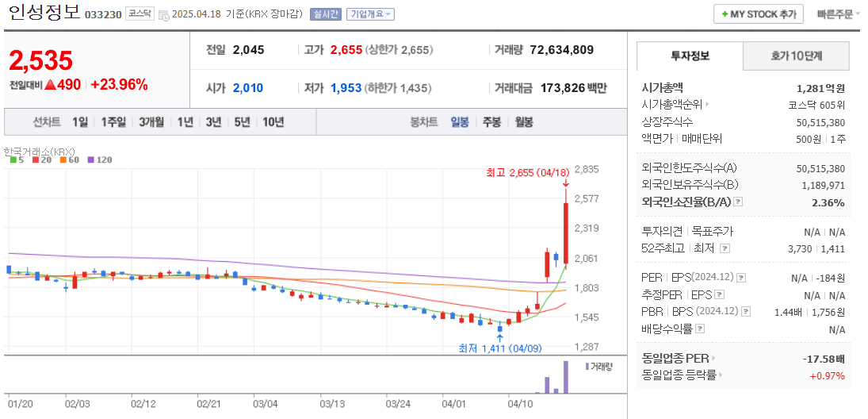Click the current price 2,535

[x=41, y=60]
